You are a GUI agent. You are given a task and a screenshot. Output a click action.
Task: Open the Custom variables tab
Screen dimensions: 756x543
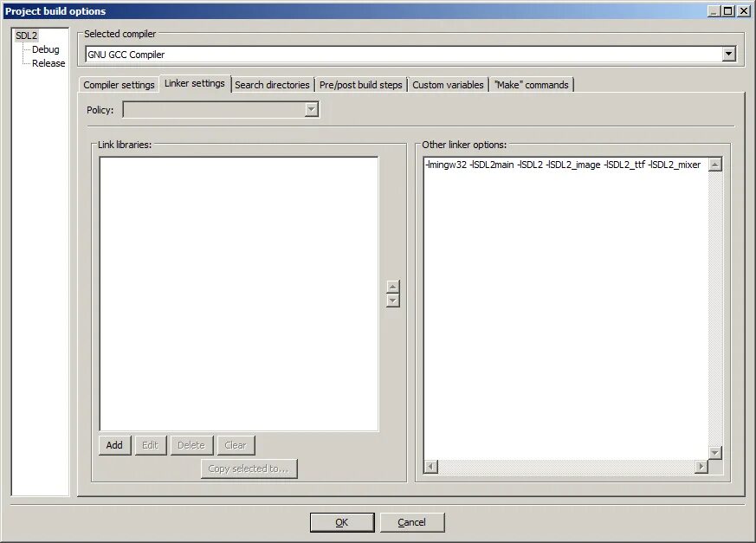pos(448,85)
